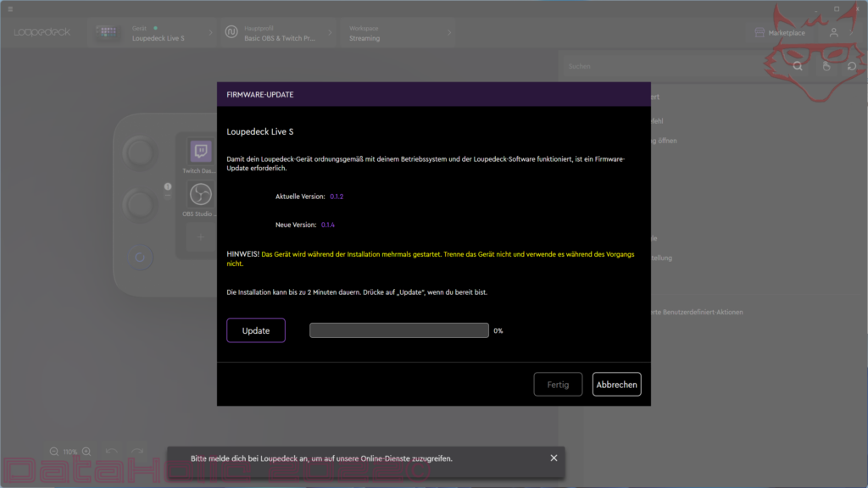Image resolution: width=868 pixels, height=488 pixels.
Task: Click the Loupedeck Live S heading in dialog
Action: (260, 131)
